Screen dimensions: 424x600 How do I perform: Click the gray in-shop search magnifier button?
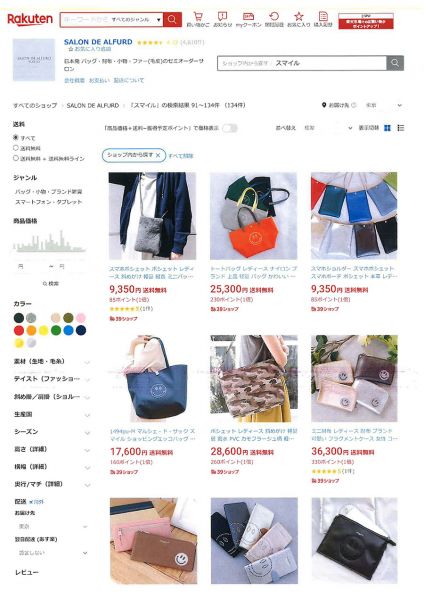coord(395,63)
